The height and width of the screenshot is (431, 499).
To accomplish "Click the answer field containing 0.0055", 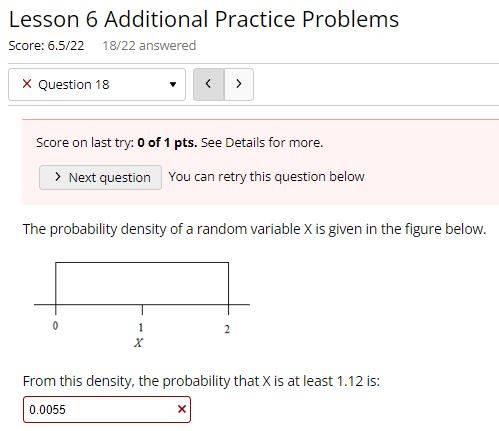I will (x=107, y=409).
